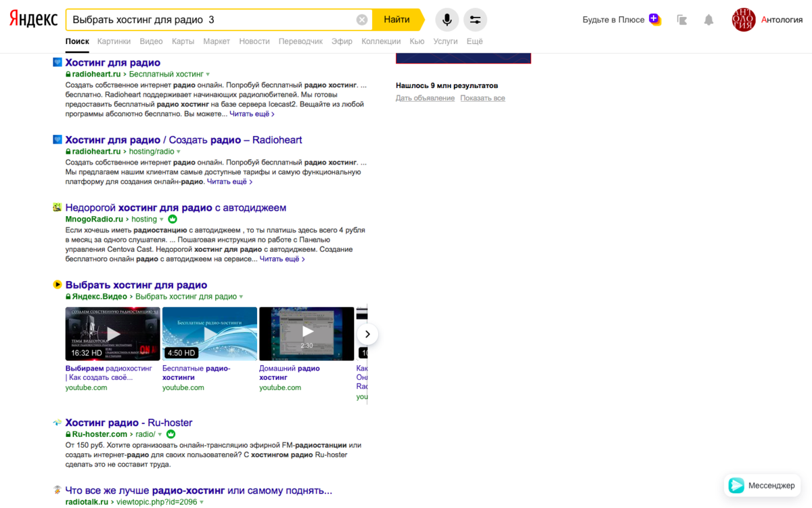Click Ru-hoster result favicon

[58, 423]
